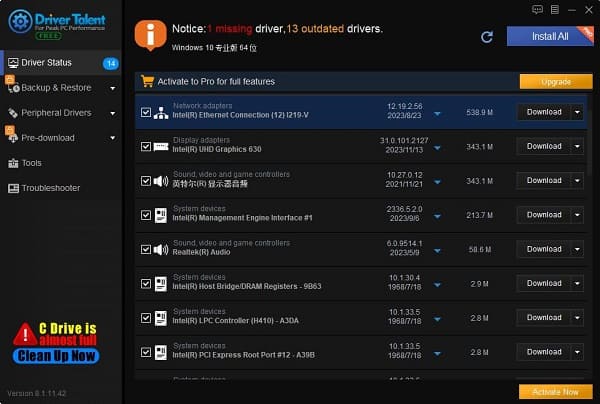Download the Intel UHD Graphics 630 driver
This screenshot has height=404, width=600.
544,147
